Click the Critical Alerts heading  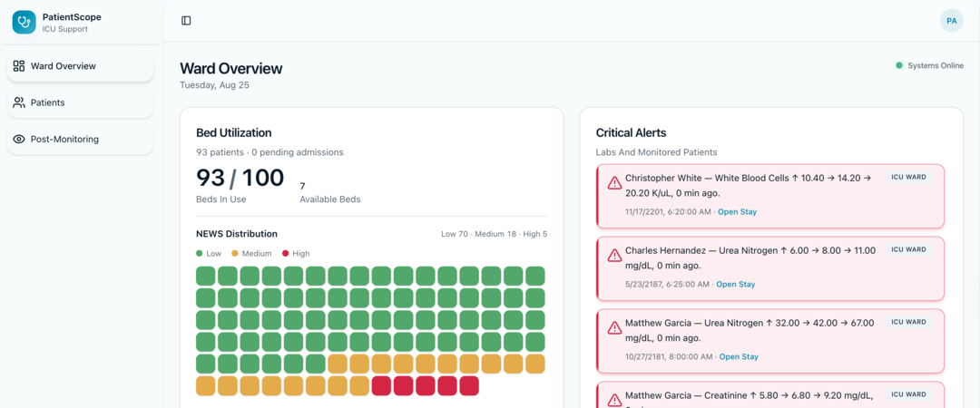pos(631,132)
